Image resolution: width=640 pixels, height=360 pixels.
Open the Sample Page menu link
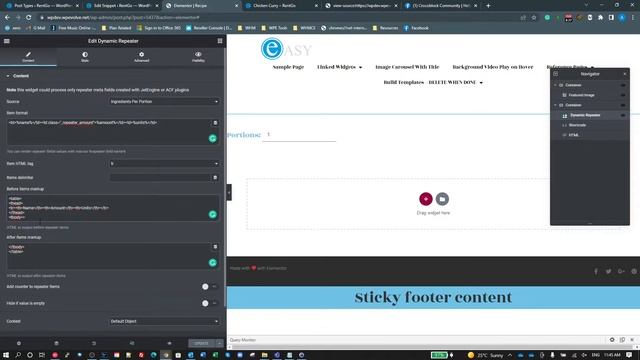click(x=288, y=67)
